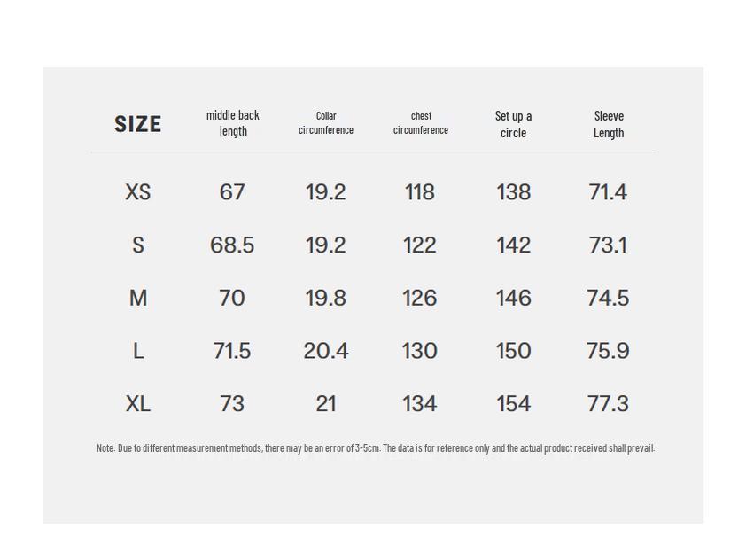Click the L size row label
This screenshot has width=746, height=560.
pyautogui.click(x=138, y=352)
